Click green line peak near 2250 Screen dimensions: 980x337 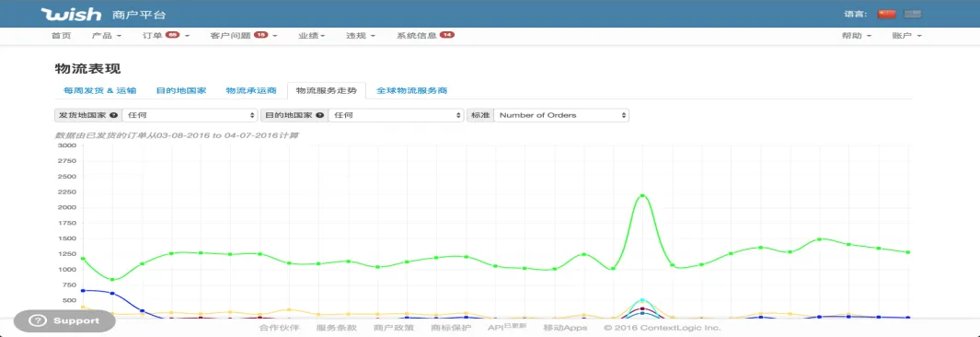[x=642, y=196]
